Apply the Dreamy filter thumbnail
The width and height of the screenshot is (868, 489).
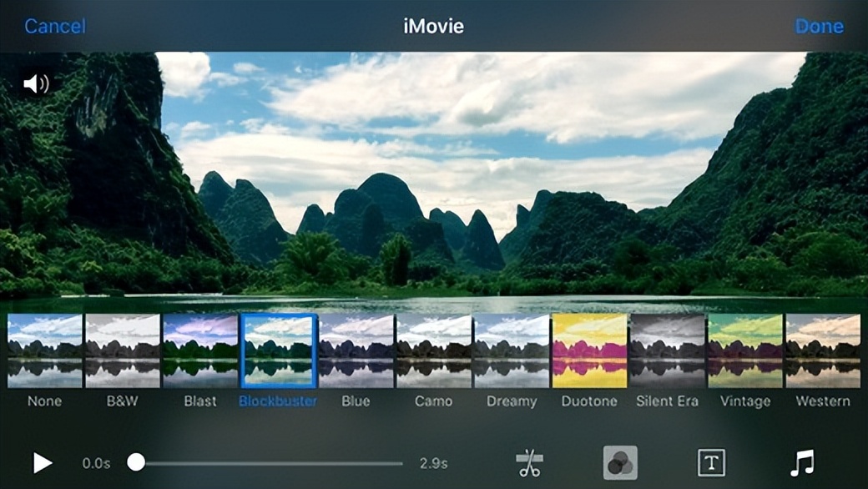click(x=512, y=350)
